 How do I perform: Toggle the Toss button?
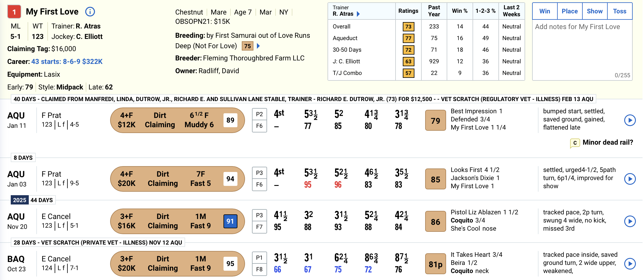pos(620,11)
